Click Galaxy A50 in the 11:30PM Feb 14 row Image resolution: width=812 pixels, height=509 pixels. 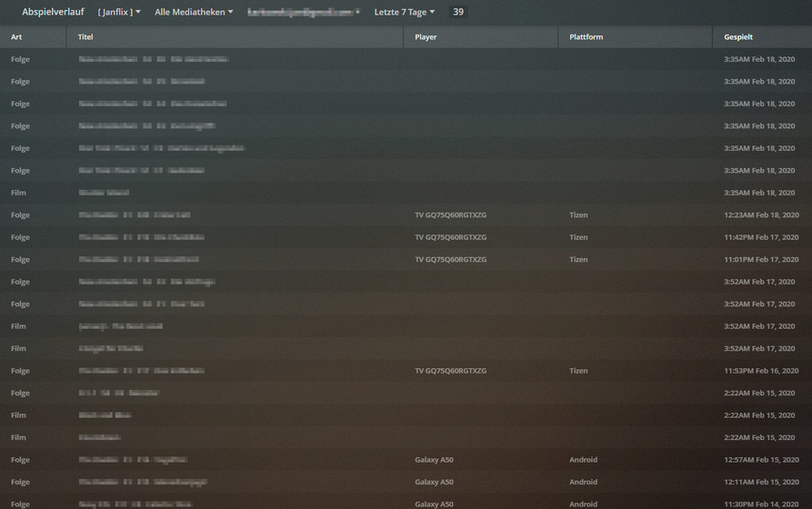434,504
